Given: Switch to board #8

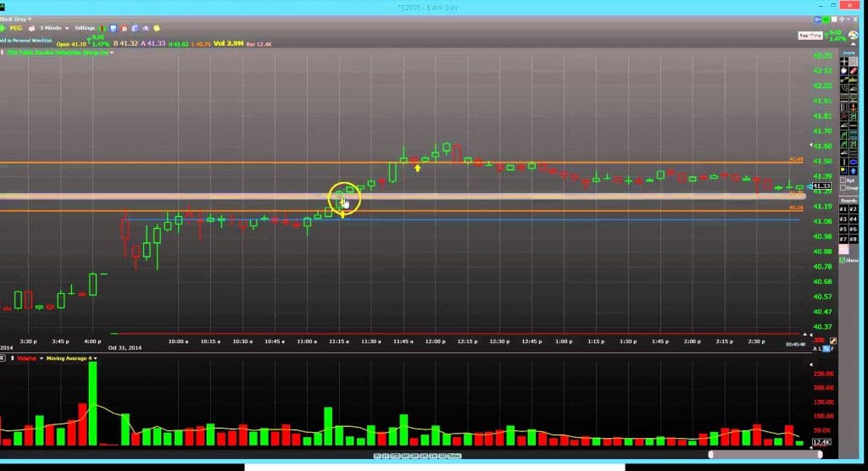Looking at the screenshot, I should click(x=853, y=239).
